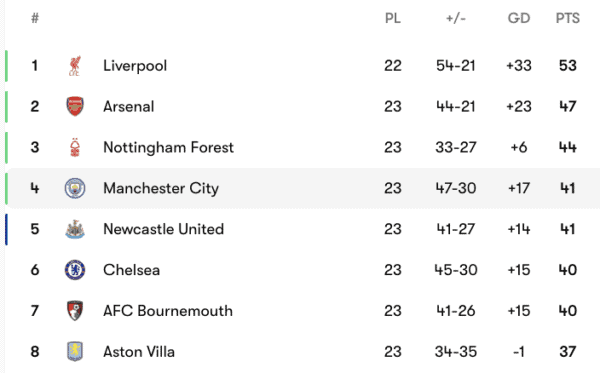This screenshot has width=600, height=373.
Task: Open the AFC Bournemouth team link
Action: pos(168,311)
